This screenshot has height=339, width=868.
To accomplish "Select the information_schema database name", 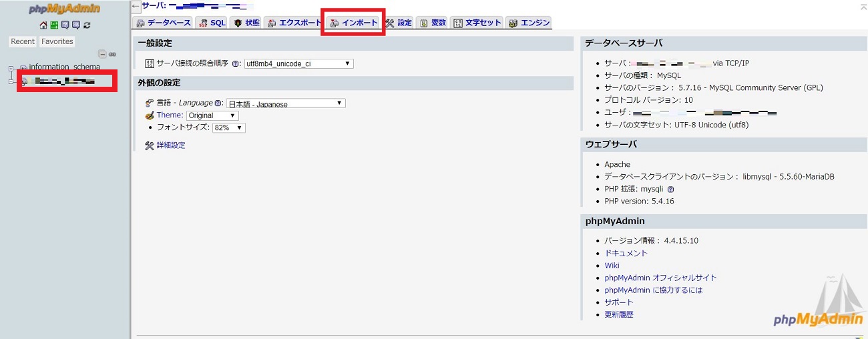I will [64, 67].
